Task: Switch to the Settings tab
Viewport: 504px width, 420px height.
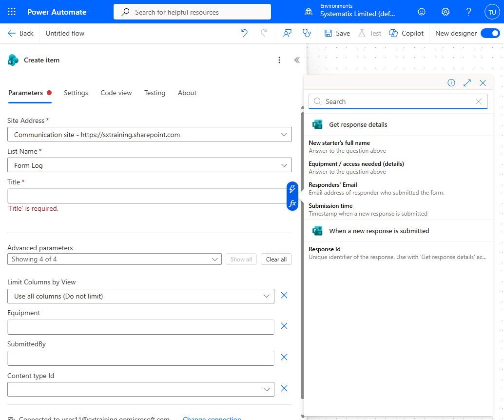Action: (76, 93)
